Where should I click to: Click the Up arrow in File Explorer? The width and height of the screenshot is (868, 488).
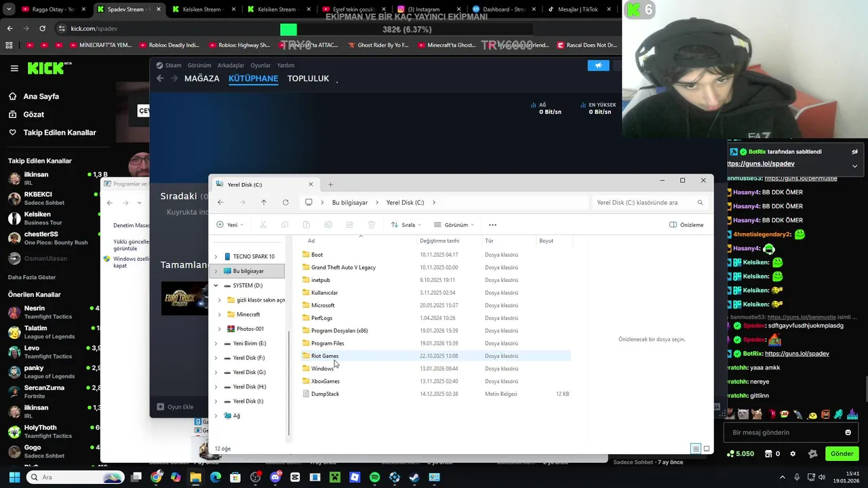tap(264, 203)
